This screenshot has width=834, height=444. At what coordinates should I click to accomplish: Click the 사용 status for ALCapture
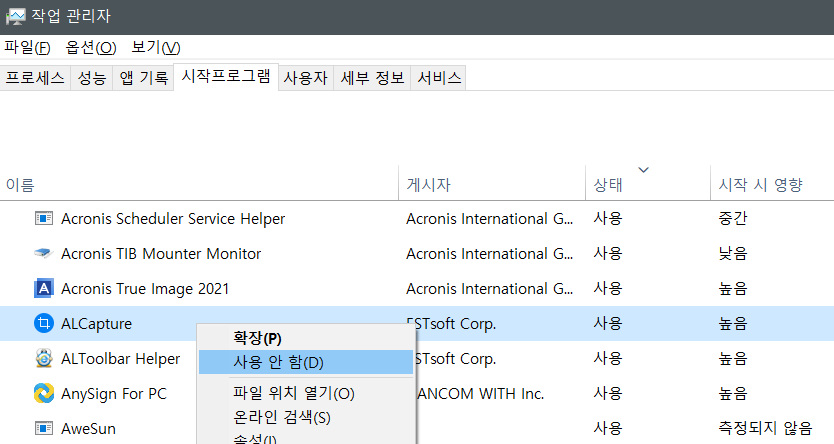coord(608,323)
